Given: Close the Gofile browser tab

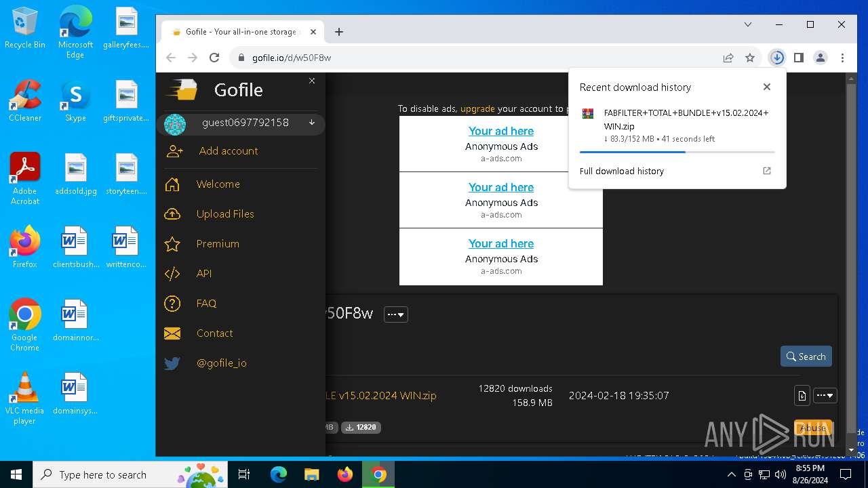Looking at the screenshot, I should pos(313,32).
